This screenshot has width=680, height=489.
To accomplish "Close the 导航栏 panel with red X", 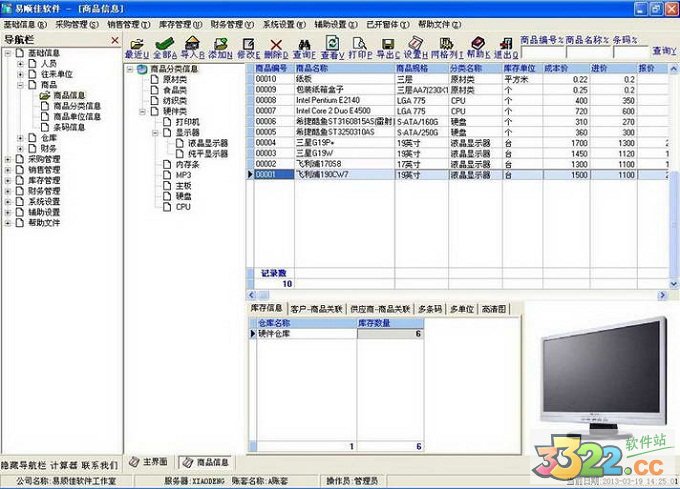I will point(115,40).
